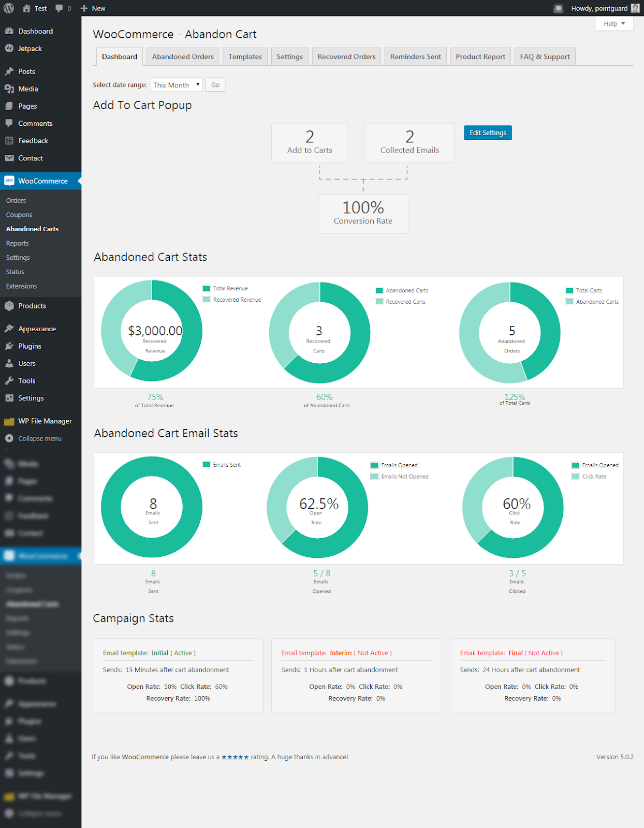Open the Product Report tab
Image resolution: width=644 pixels, height=828 pixels.
[x=480, y=56]
